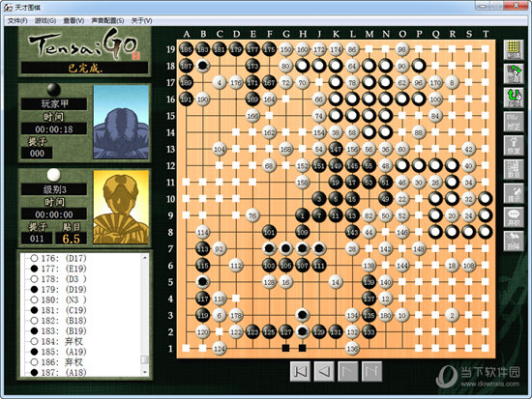The width and height of the screenshot is (532, 399).
Task: Click the white player 级别3 avatar portrait
Action: (x=121, y=207)
